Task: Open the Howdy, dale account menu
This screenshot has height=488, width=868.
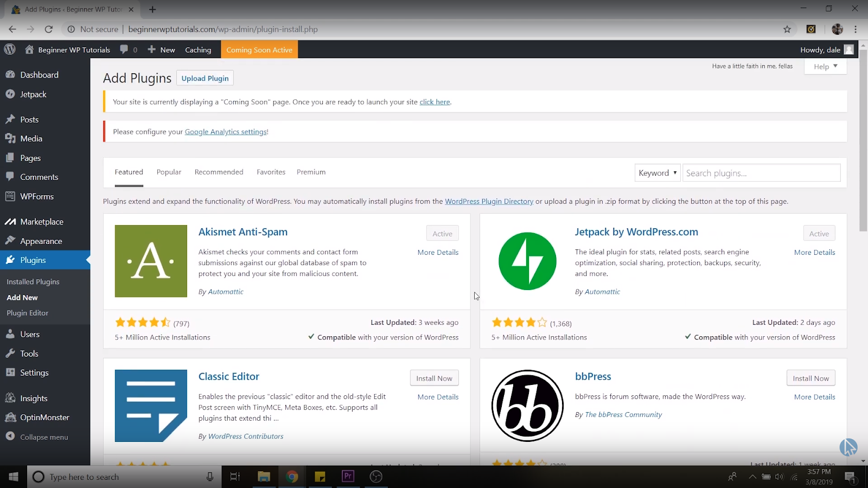Action: click(827, 49)
